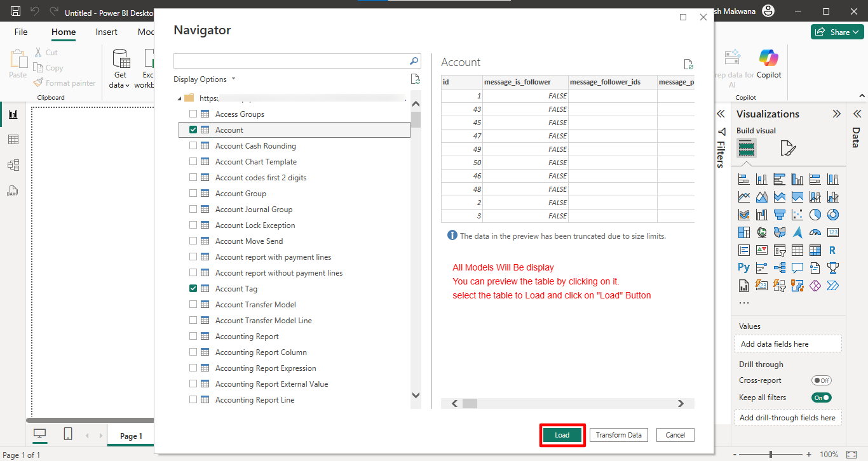Open the File menu
The width and height of the screenshot is (868, 461).
(21, 32)
